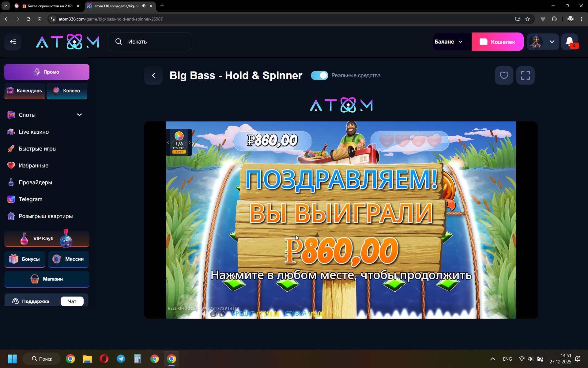Open the Чат support button
Image resolution: width=588 pixels, height=368 pixels.
pos(72,301)
